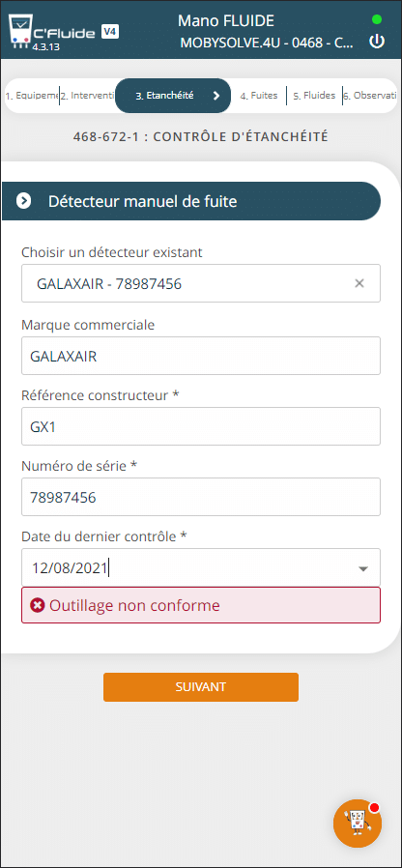Image resolution: width=402 pixels, height=868 pixels.
Task: Go to step 5. Fluides
Action: 314,96
